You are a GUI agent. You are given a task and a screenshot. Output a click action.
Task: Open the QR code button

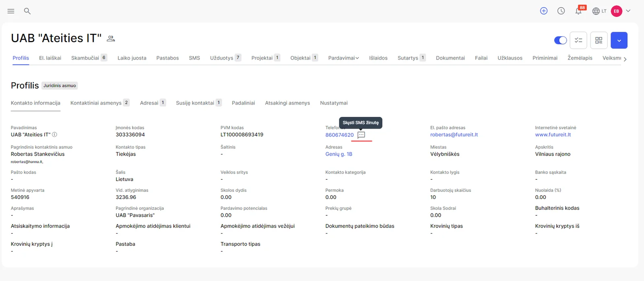(x=599, y=40)
